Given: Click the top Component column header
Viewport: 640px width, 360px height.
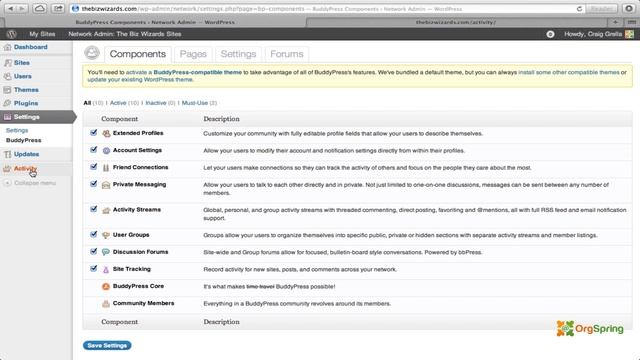Looking at the screenshot, I should pyautogui.click(x=120, y=119).
